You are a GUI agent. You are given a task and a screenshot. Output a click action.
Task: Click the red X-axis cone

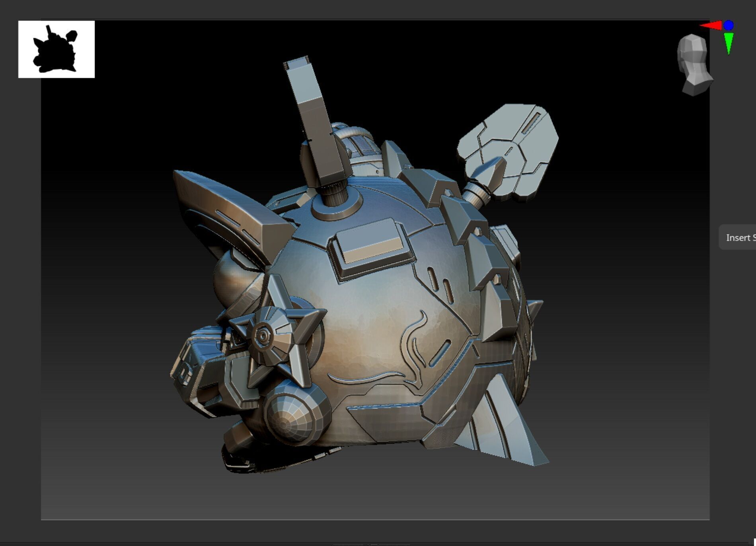711,25
